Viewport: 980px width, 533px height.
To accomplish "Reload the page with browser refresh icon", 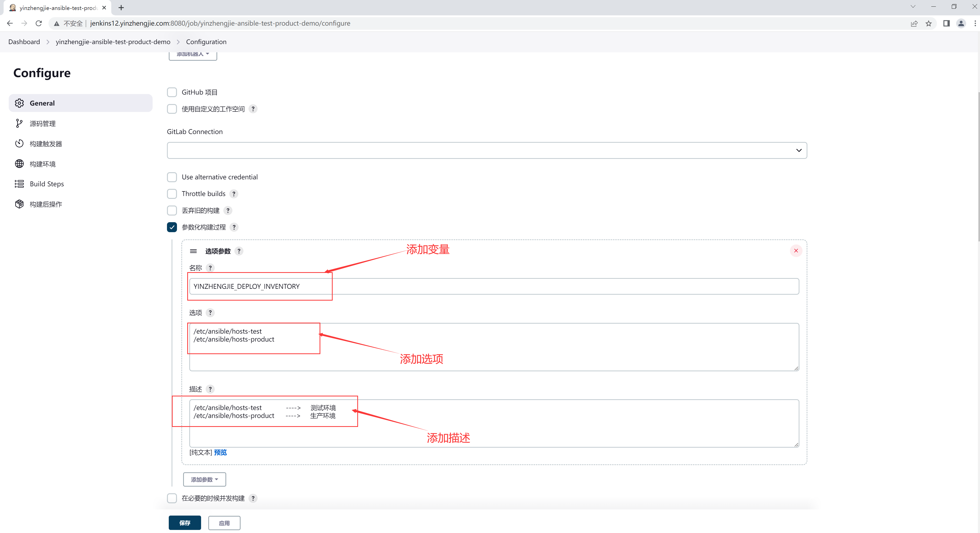I will coord(38,23).
